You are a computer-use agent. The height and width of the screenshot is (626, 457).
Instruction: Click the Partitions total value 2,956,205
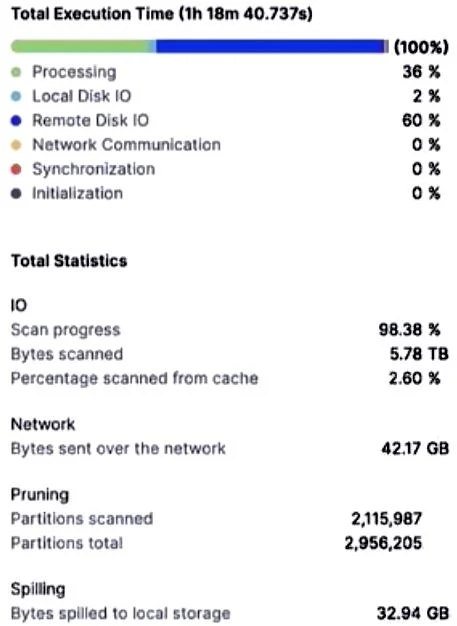click(383, 543)
